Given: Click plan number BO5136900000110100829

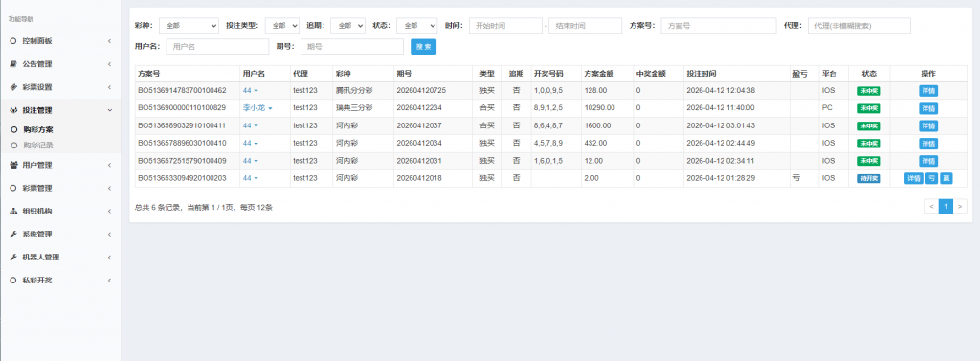Looking at the screenshot, I should [x=182, y=108].
